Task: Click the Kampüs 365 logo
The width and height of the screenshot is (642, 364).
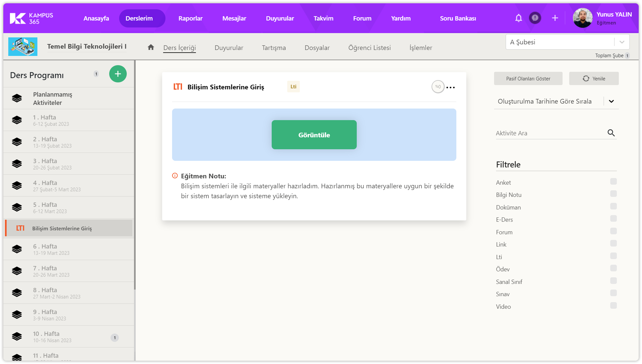Action: [31, 18]
